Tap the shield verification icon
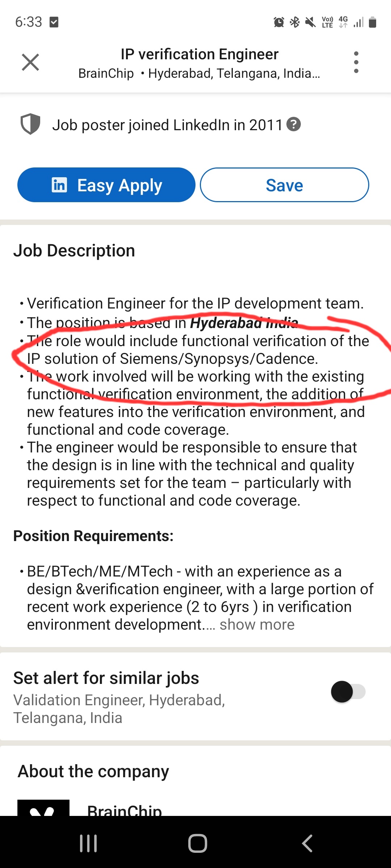 click(30, 124)
